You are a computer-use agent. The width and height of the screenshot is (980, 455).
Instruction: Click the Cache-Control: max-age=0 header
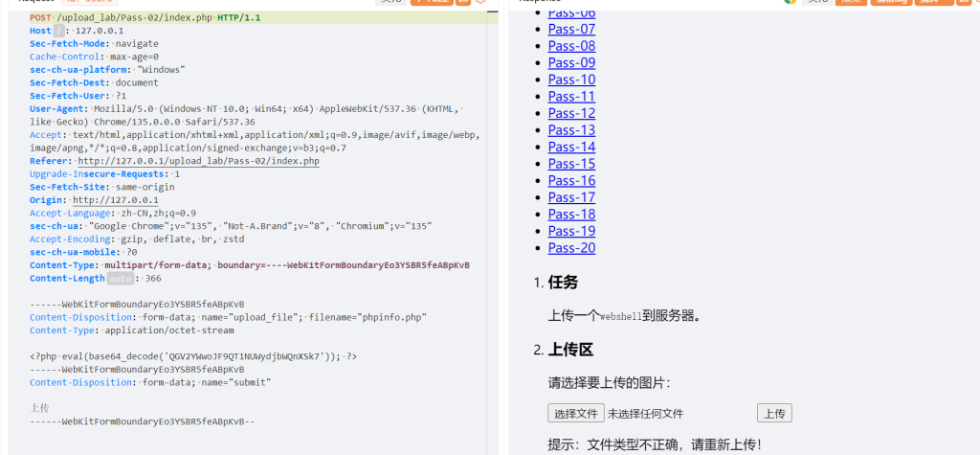click(x=94, y=57)
